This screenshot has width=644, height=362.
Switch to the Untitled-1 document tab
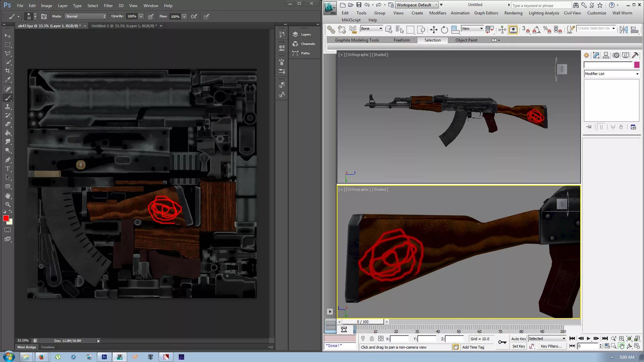pyautogui.click(x=123, y=26)
